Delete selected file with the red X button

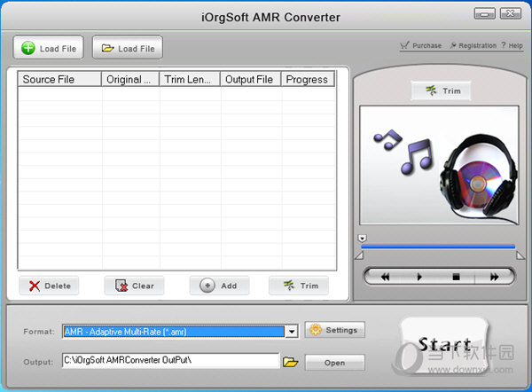(49, 286)
